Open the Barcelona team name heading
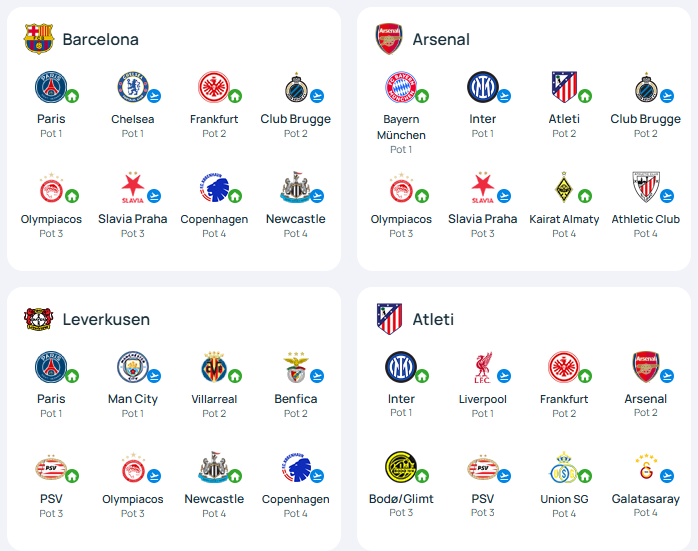This screenshot has height=551, width=698. (101, 39)
